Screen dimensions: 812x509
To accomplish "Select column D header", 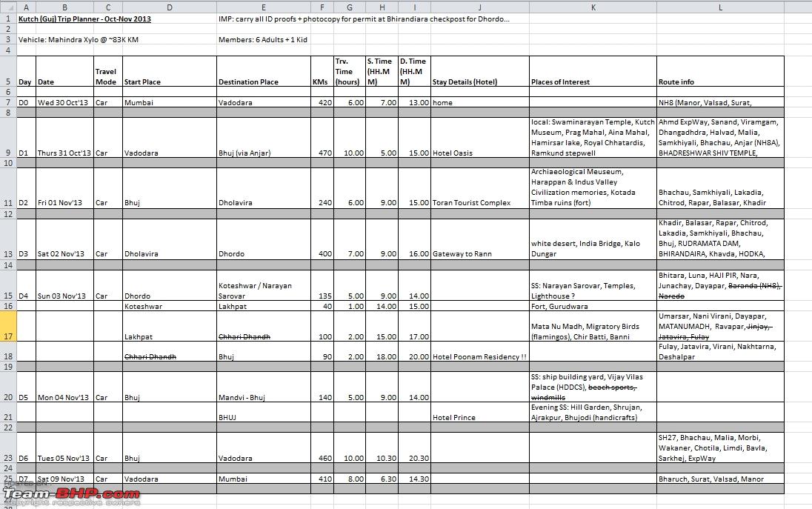I will coord(170,7).
